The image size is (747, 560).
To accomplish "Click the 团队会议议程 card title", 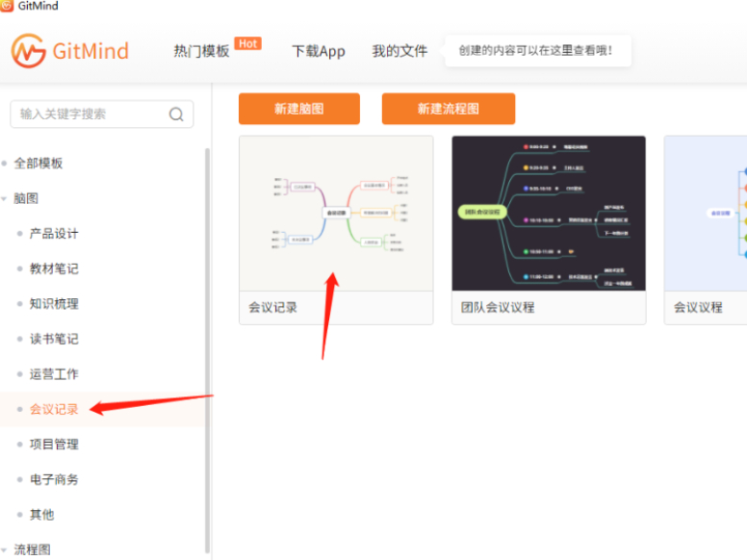I will pos(498,308).
